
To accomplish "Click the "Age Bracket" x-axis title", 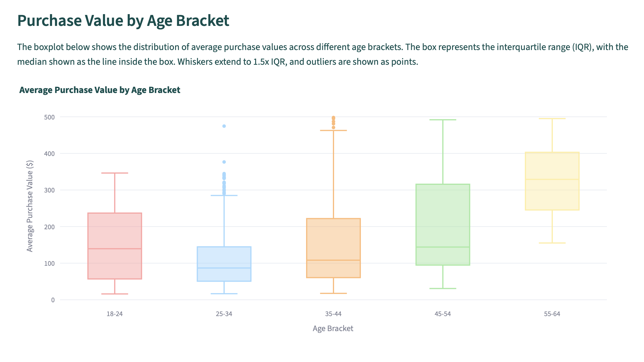I will [333, 328].
